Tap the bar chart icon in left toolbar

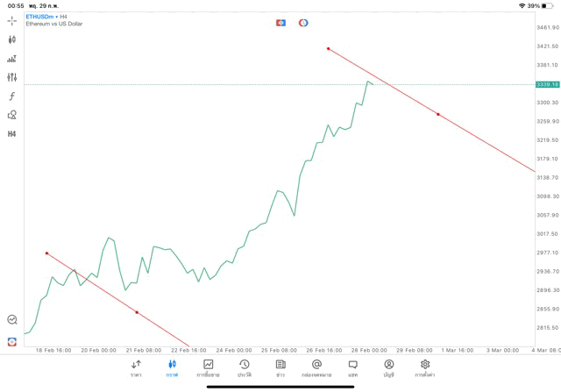(12, 59)
